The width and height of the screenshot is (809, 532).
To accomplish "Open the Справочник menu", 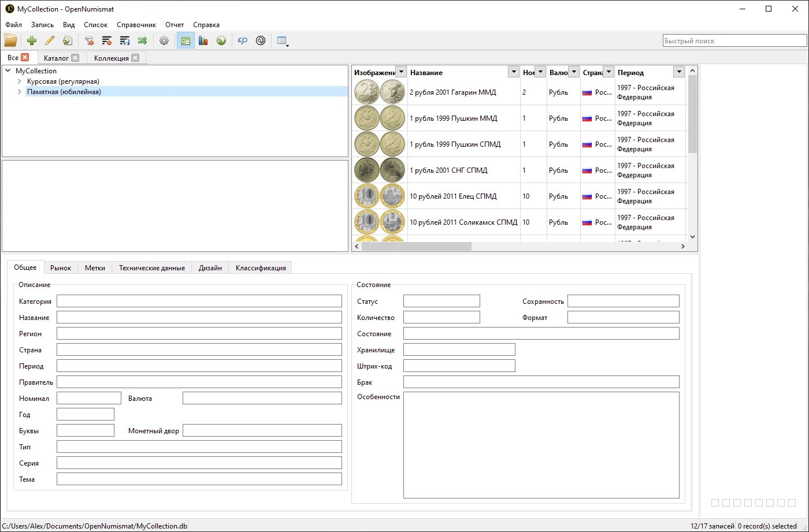I will 136,25.
